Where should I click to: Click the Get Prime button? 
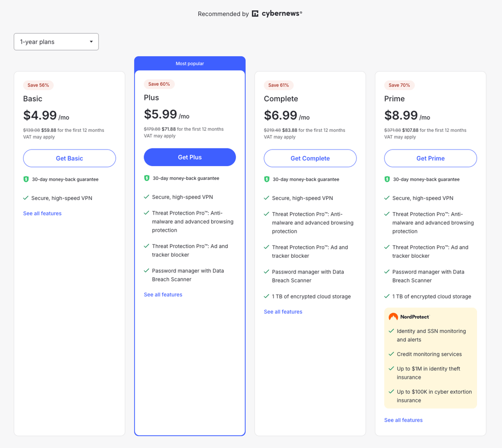point(430,158)
